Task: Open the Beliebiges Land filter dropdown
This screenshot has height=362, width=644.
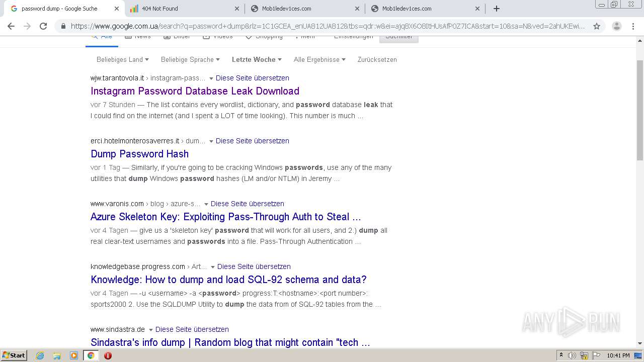Action: click(x=123, y=59)
